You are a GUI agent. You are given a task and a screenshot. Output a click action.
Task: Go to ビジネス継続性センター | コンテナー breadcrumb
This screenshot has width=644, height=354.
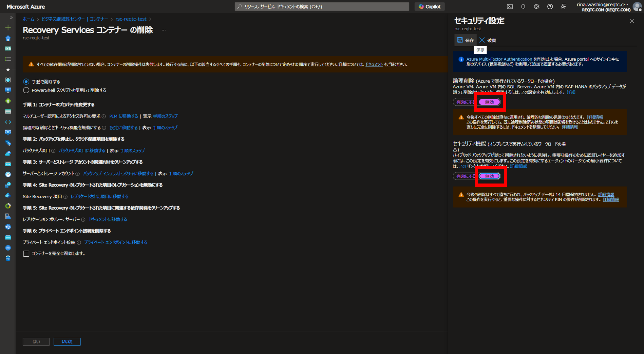pyautogui.click(x=75, y=19)
